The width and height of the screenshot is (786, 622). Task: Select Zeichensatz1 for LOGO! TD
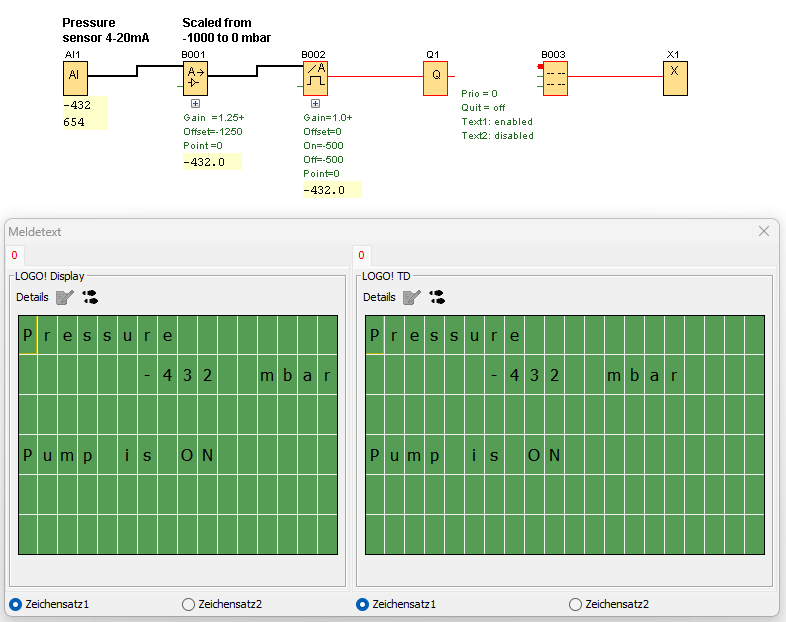pos(363,604)
